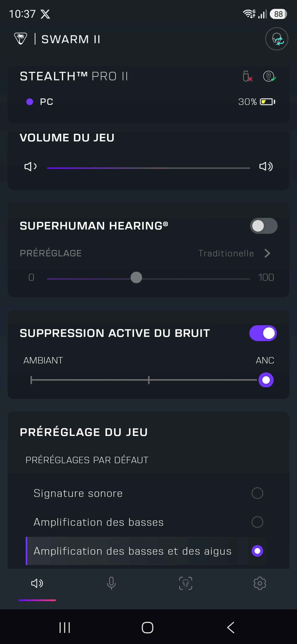This screenshot has width=297, height=644.
Task: Click the middle tick on Ambiant-ANC slider
Action: pyautogui.click(x=149, y=380)
